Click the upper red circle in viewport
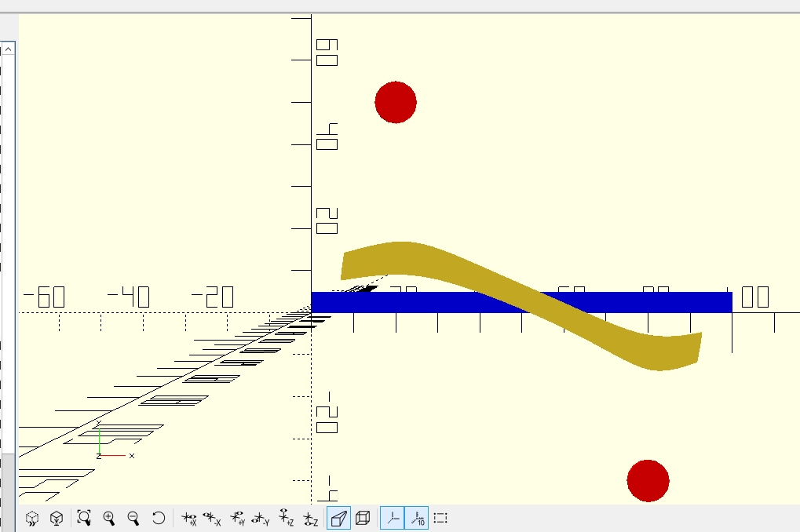The width and height of the screenshot is (800, 532). point(395,102)
